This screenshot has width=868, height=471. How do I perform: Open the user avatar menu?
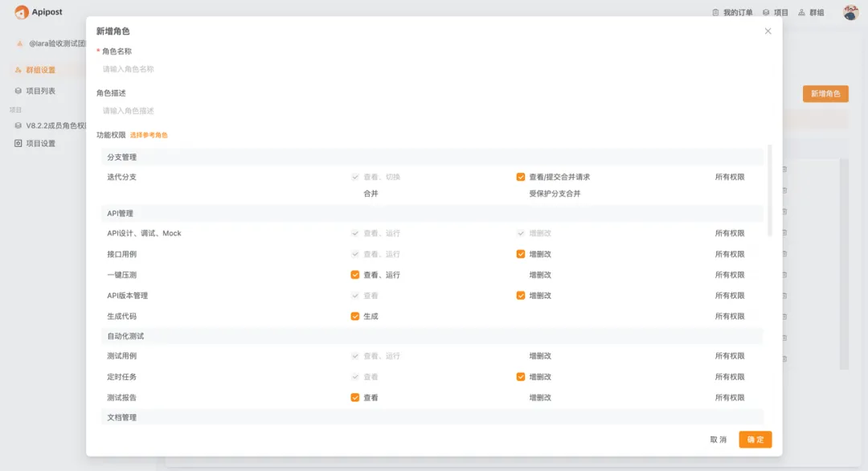coord(851,12)
